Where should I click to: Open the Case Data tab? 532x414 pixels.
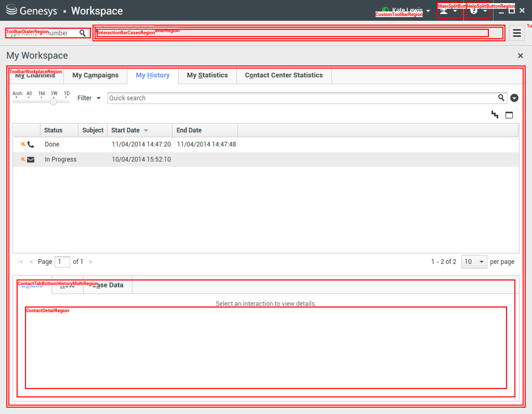107,285
